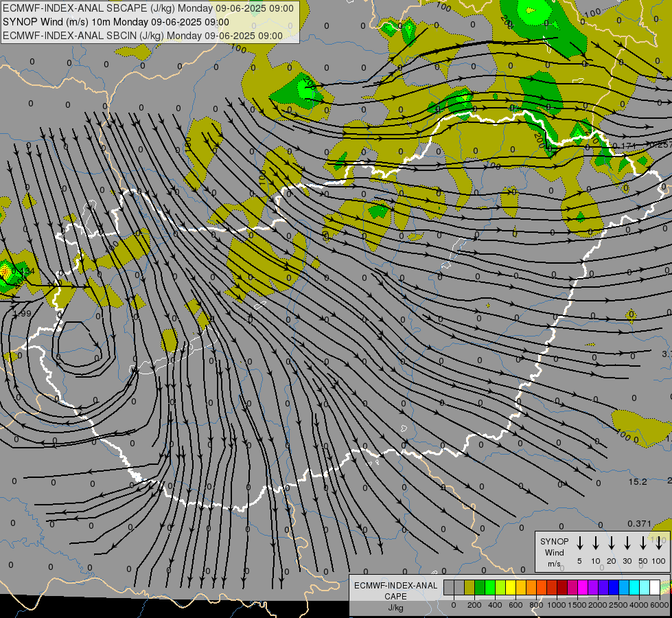Click the 1500 tick label on CAPE scale
672x618 pixels.
click(577, 605)
